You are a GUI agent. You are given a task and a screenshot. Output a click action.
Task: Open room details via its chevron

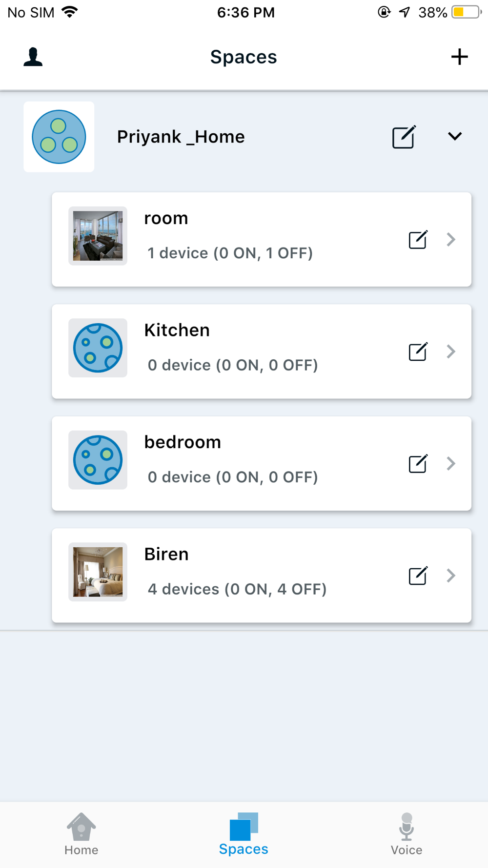coord(451,239)
